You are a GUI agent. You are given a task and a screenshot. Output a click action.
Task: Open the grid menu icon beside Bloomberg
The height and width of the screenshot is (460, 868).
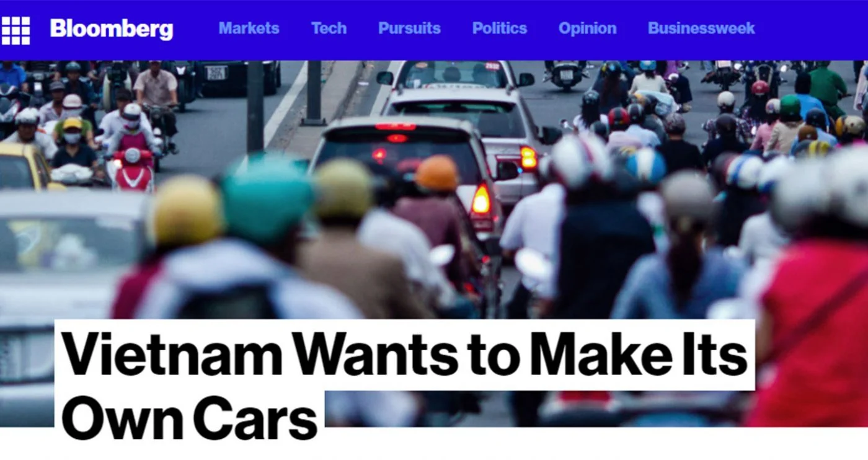click(15, 30)
